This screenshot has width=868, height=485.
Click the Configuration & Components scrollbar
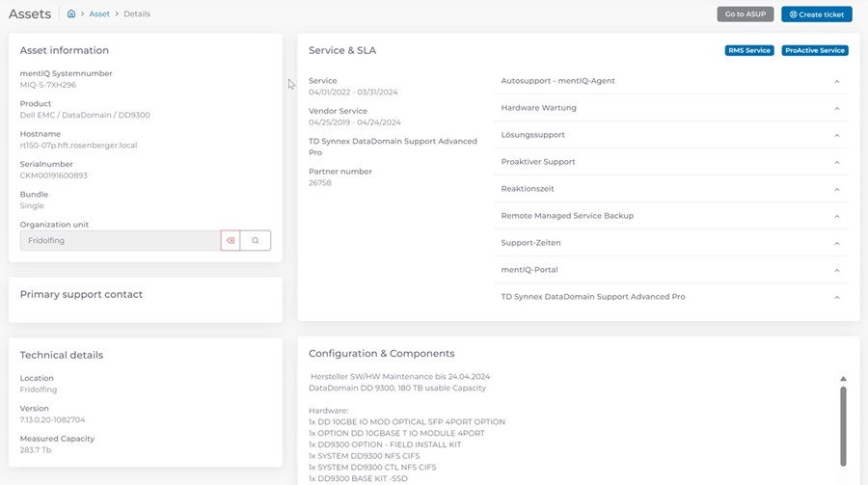tap(843, 424)
